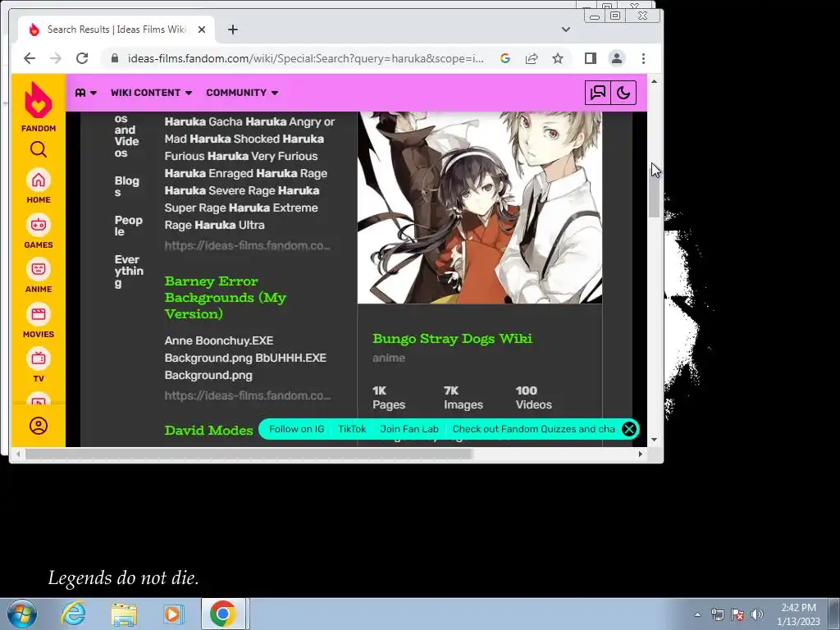View site security lock info

(114, 58)
